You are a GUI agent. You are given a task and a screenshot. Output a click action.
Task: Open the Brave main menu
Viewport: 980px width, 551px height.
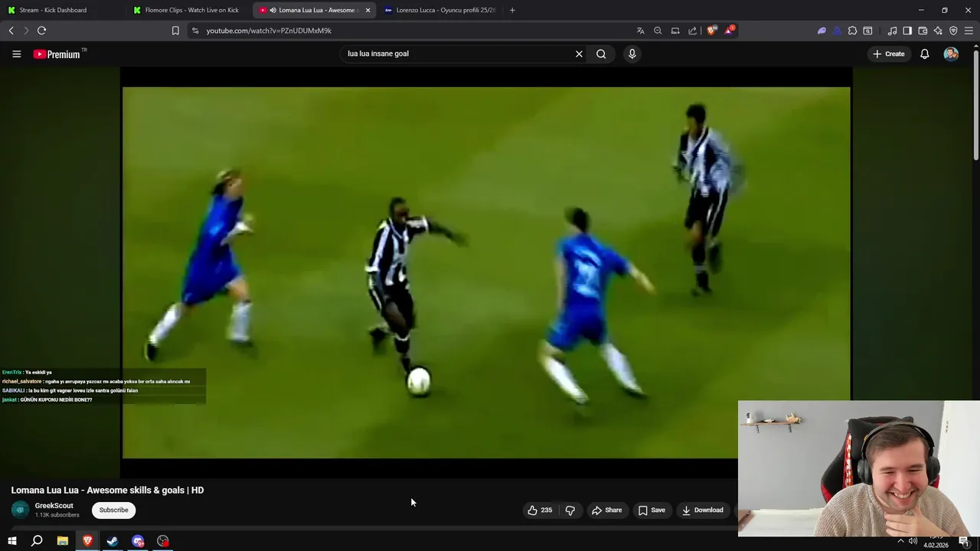coord(969,31)
